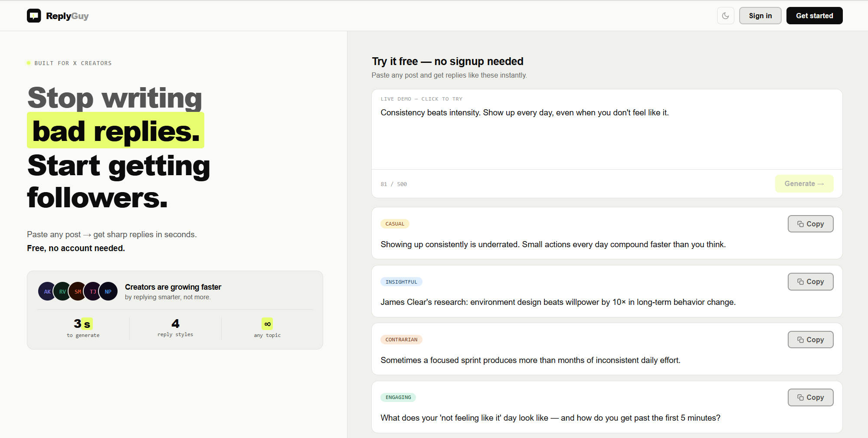Select the CONTRARIAN style tag
The image size is (868, 438).
point(401,340)
